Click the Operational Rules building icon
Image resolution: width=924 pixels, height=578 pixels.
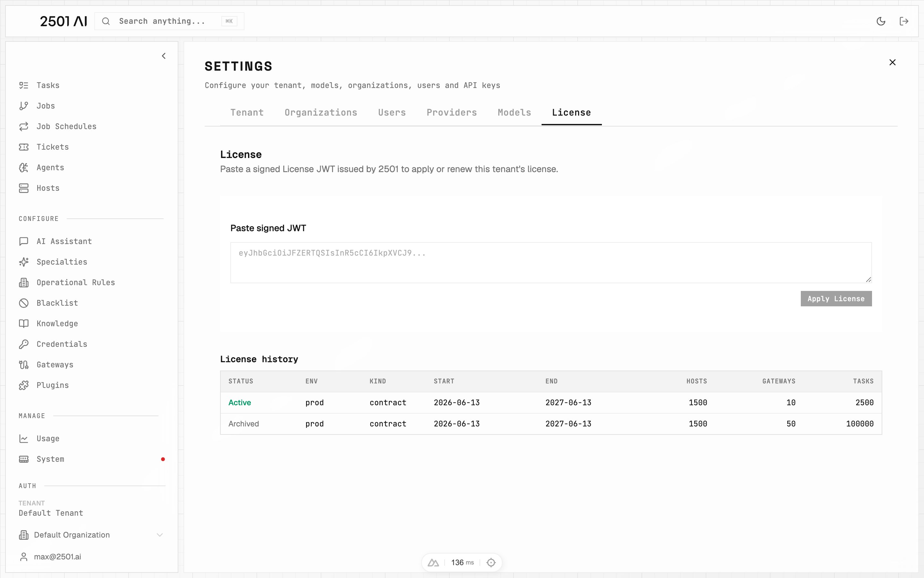pos(24,283)
